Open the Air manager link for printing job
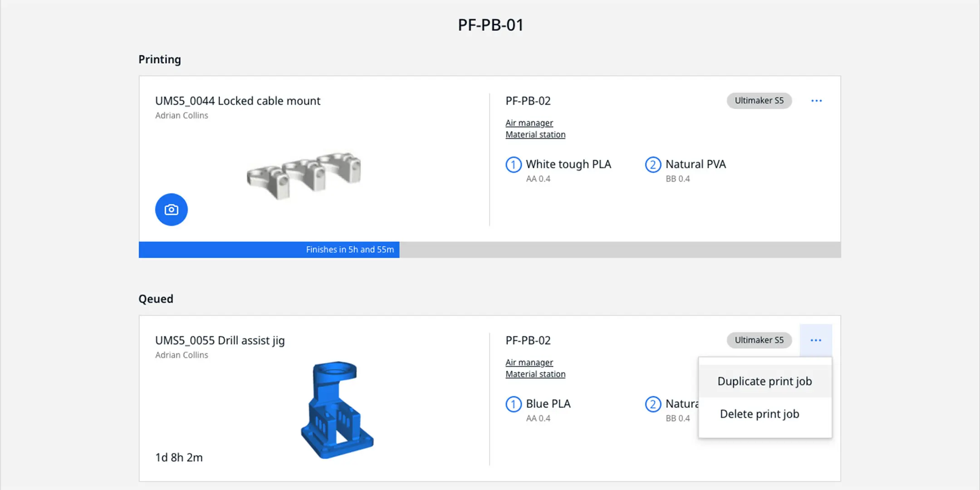This screenshot has width=980, height=490. 529,122
